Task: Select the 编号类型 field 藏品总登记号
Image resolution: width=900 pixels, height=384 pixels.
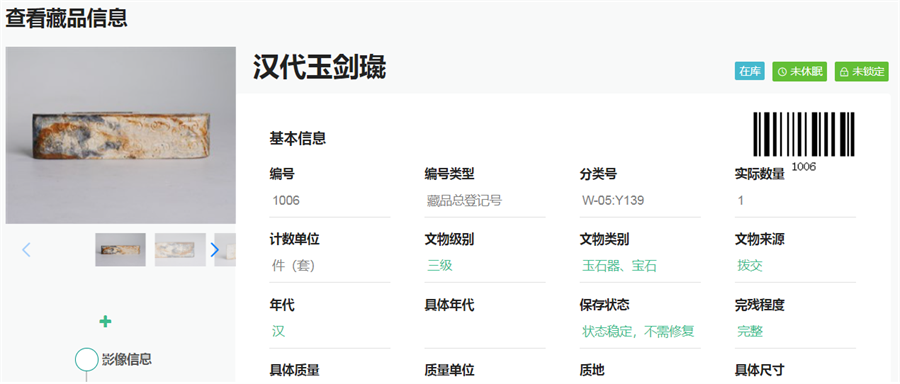Action: point(484,201)
